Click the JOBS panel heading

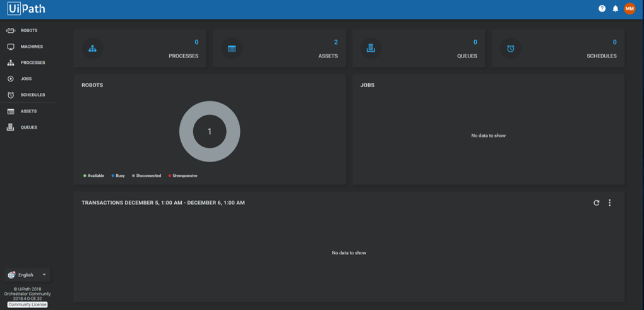click(367, 85)
